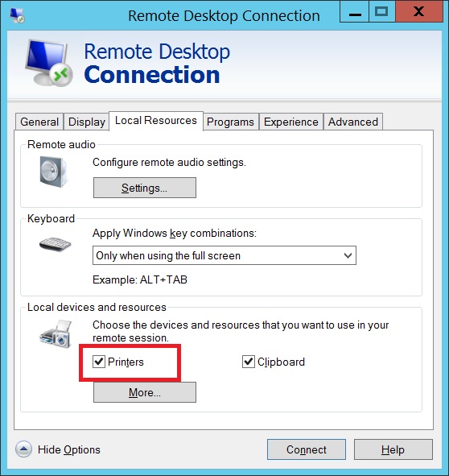Viewport: 449px width, 476px height.
Task: Expand the combo box using its chevron arrow
Action: pos(348,255)
